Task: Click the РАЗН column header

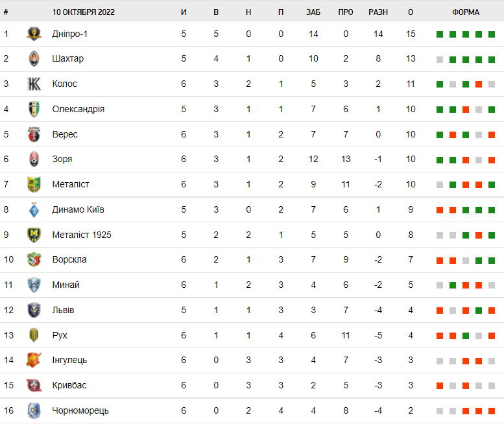Action: pos(378,12)
